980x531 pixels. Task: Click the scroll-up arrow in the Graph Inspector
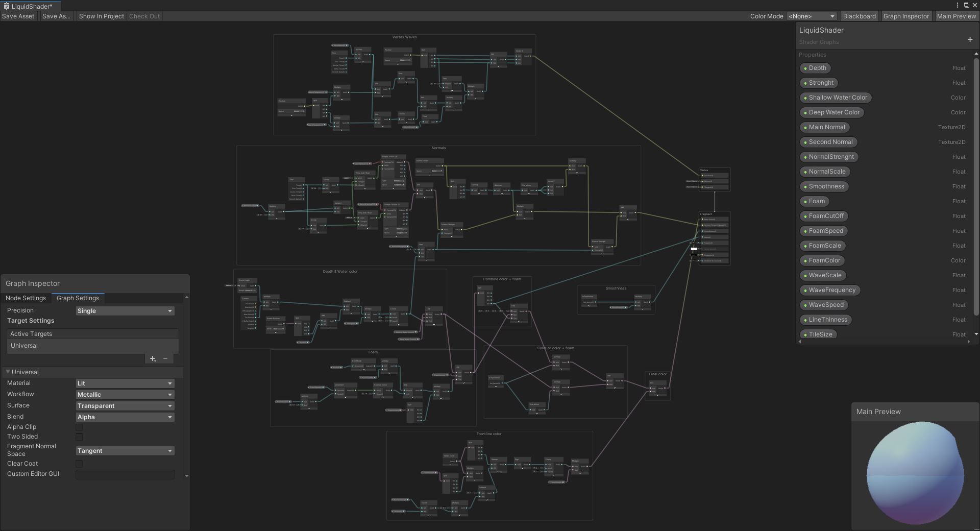click(x=187, y=297)
